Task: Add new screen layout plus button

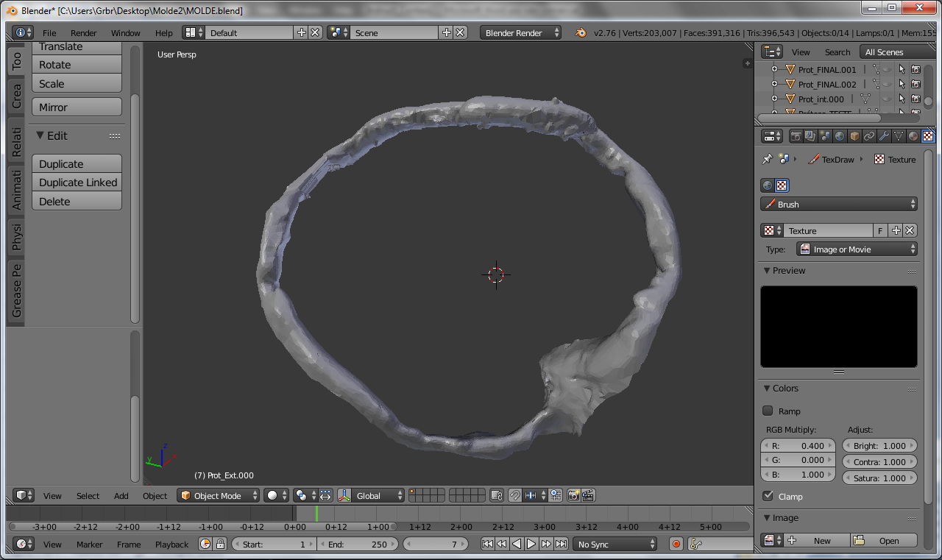Action: pyautogui.click(x=301, y=33)
